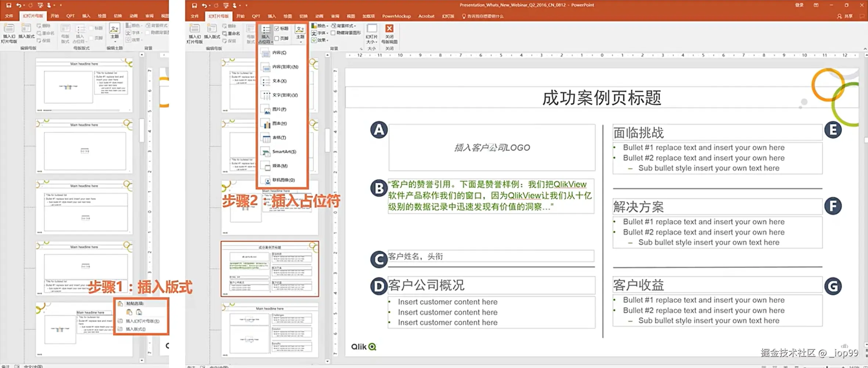The height and width of the screenshot is (368, 868).
Task: Toggle 隐藏背景图形 checkbox in left window
Action: tap(147, 32)
